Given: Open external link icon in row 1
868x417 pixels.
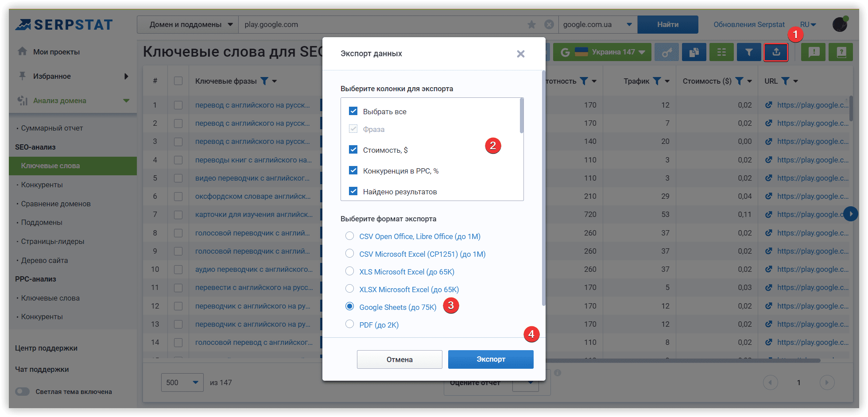Looking at the screenshot, I should [x=769, y=105].
